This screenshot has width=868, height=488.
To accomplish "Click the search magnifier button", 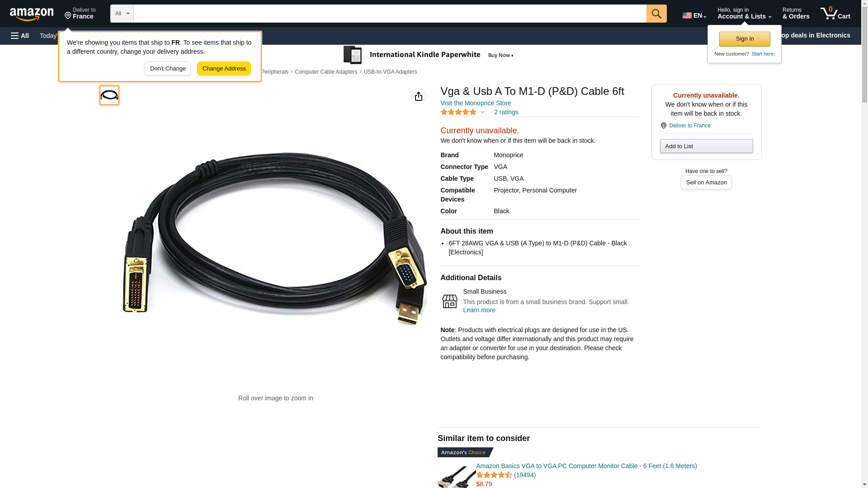I will point(656,14).
